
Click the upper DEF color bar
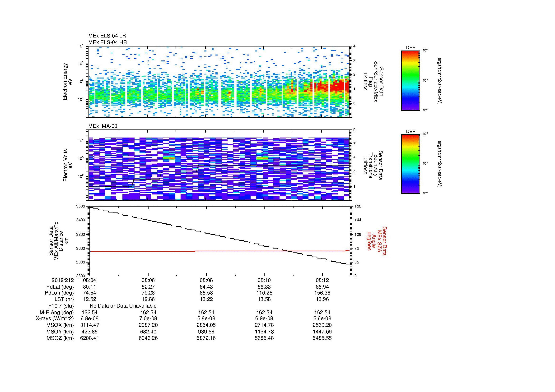tap(410, 81)
